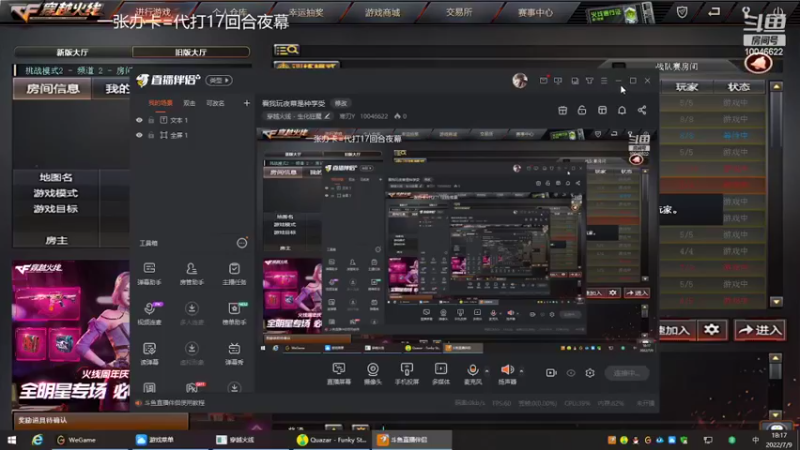This screenshot has height=450, width=800.
Task: Click the notification bell icon
Action: click(622, 110)
